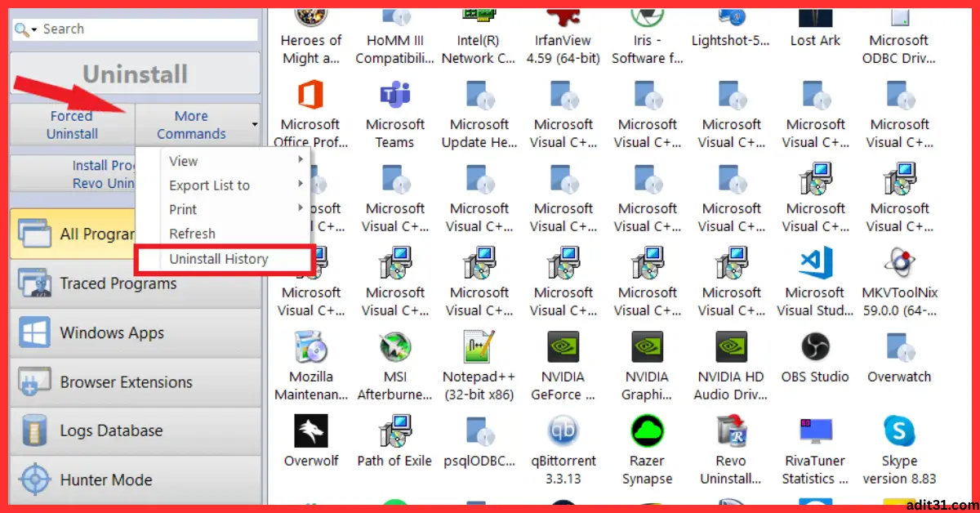980x513 pixels.
Task: Expand the More Commands dropdown arrow
Action: tap(255, 125)
